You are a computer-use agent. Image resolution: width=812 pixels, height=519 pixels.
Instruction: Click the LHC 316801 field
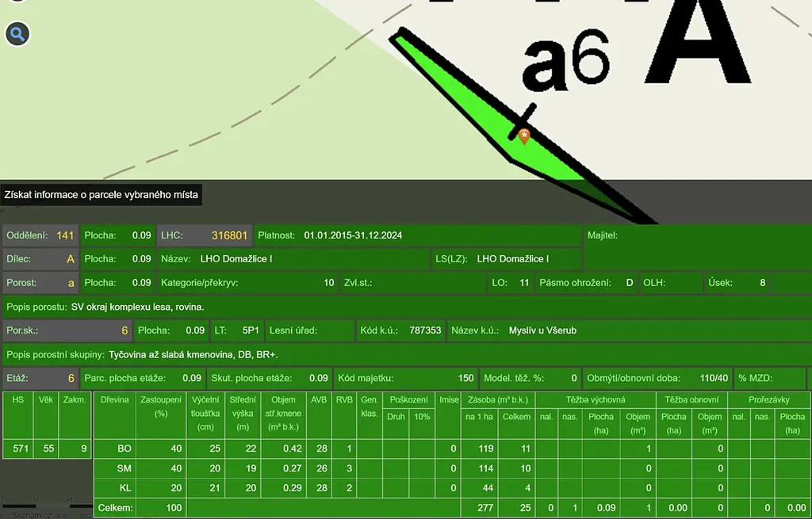point(205,235)
